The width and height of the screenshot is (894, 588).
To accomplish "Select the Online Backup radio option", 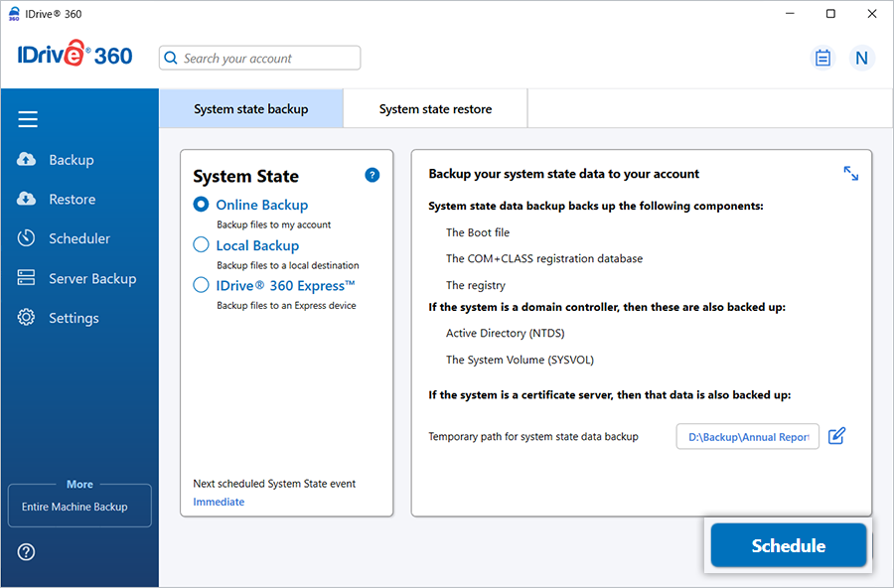I will click(202, 205).
